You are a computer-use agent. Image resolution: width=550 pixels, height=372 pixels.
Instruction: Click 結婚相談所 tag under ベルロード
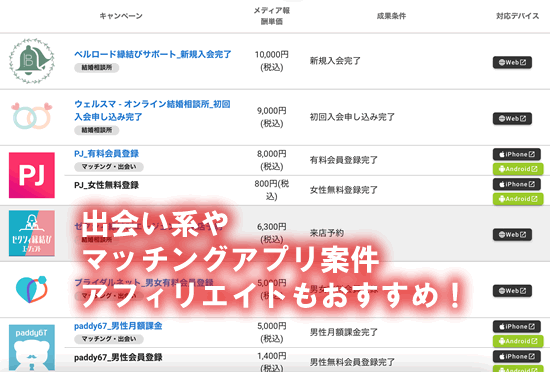pyautogui.click(x=96, y=67)
